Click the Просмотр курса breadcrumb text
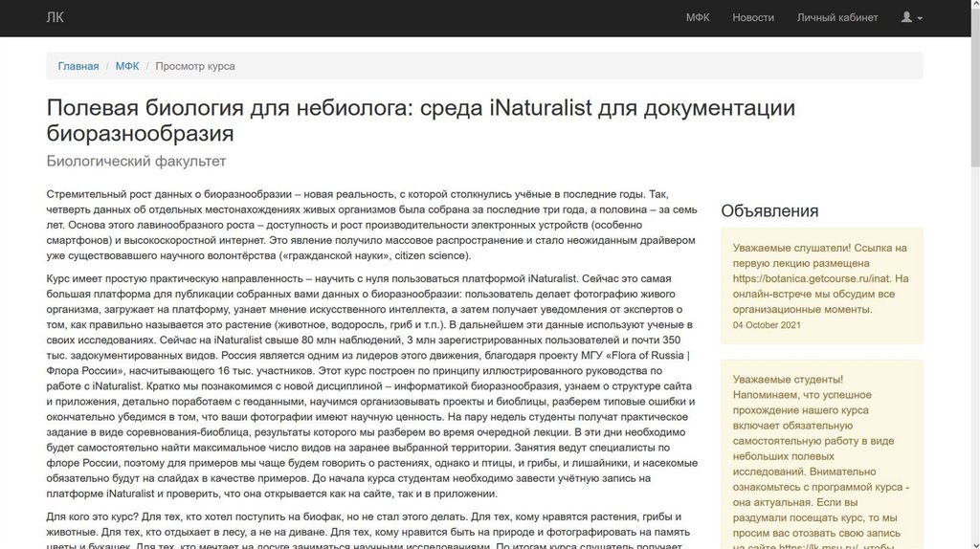 (195, 66)
